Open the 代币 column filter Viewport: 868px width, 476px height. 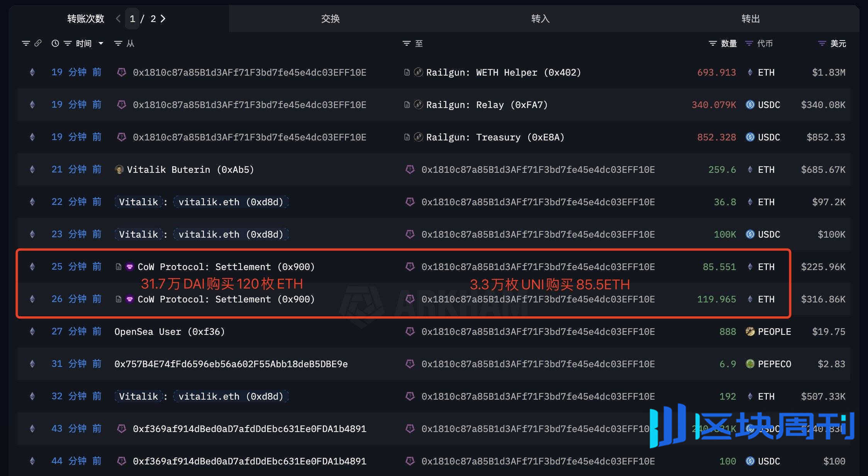click(x=749, y=43)
